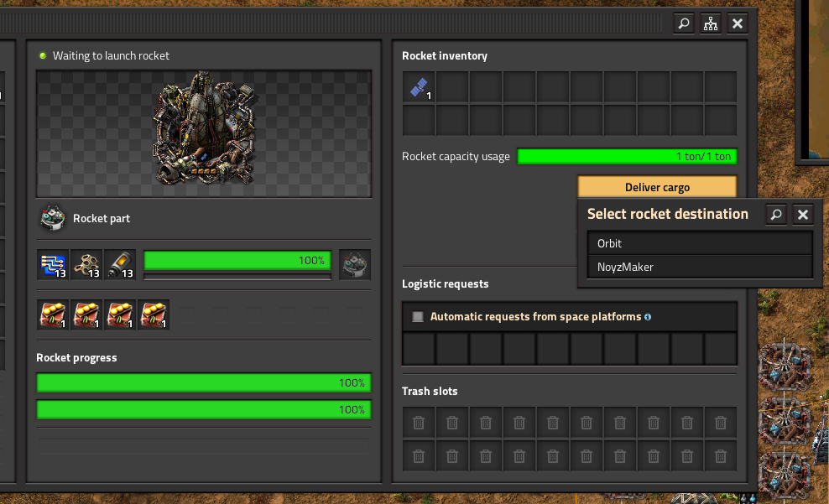Click the first empty logistic request slot
The image size is (829, 504).
point(419,349)
